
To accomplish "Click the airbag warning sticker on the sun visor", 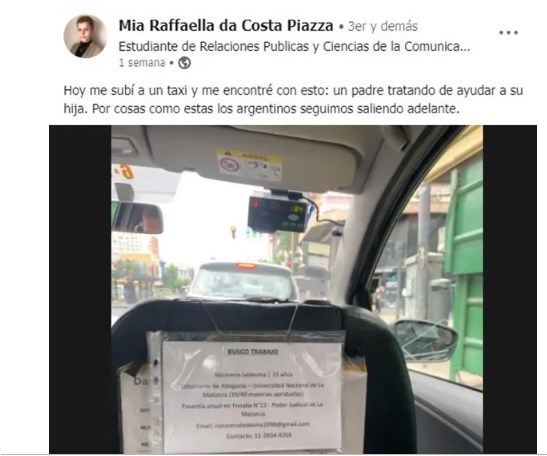I will coord(249,165).
